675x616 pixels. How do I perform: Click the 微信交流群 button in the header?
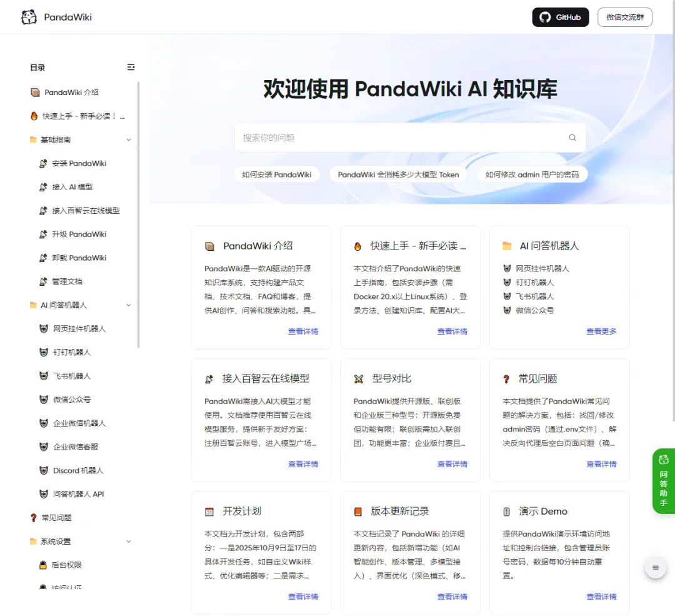point(624,17)
